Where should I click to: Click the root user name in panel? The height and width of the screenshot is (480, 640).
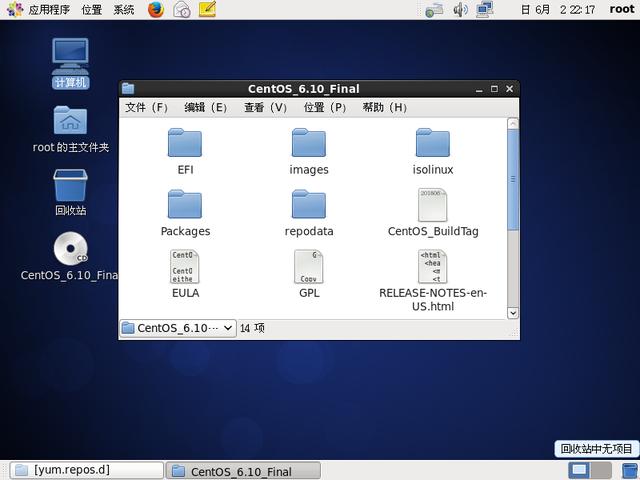[622, 9]
